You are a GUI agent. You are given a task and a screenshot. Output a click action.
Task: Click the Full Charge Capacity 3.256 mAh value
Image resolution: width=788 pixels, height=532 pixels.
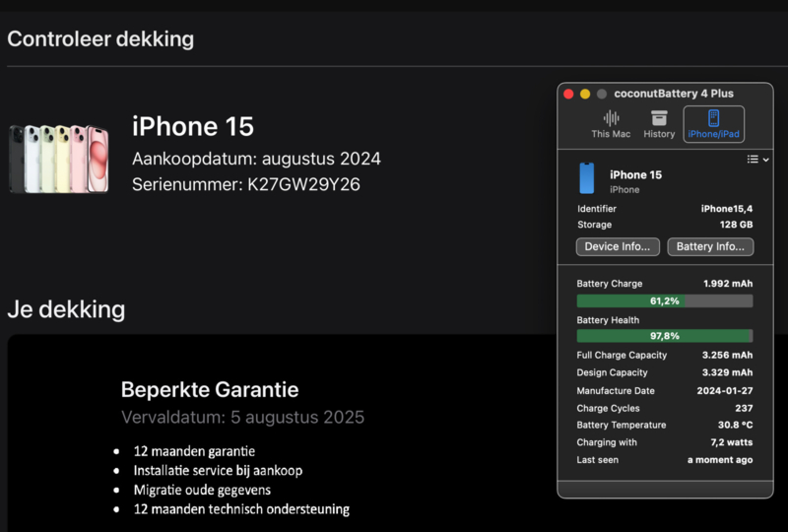point(727,355)
